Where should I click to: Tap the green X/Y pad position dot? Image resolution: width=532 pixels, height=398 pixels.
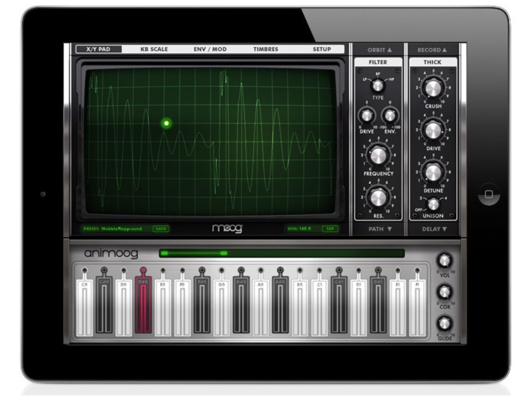coord(166,123)
